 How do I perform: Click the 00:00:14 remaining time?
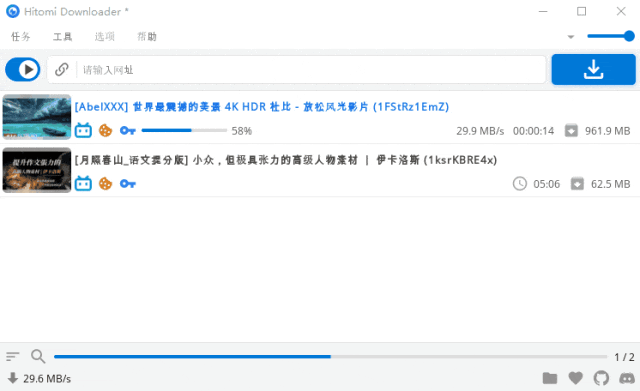click(x=533, y=131)
